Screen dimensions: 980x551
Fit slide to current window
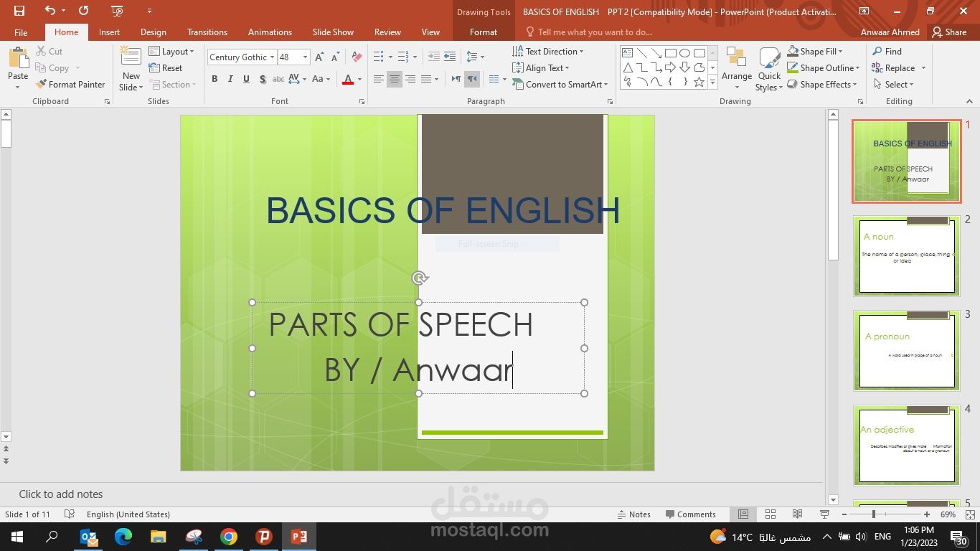tap(971, 514)
